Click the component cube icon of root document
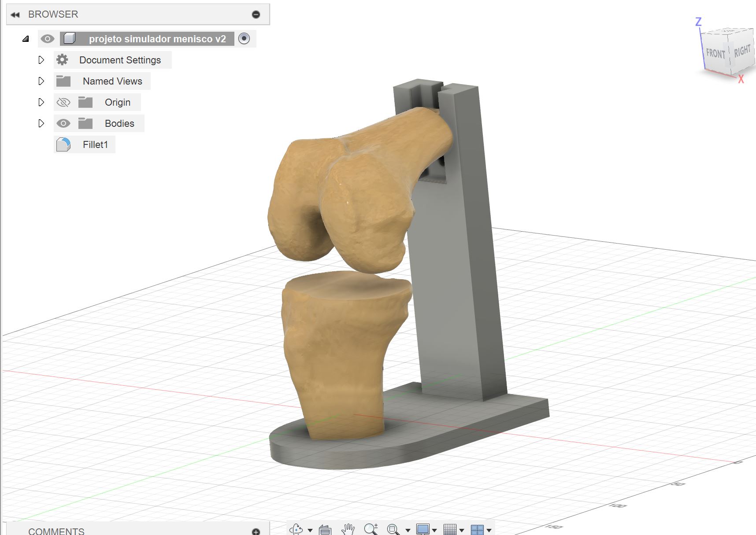 point(69,39)
